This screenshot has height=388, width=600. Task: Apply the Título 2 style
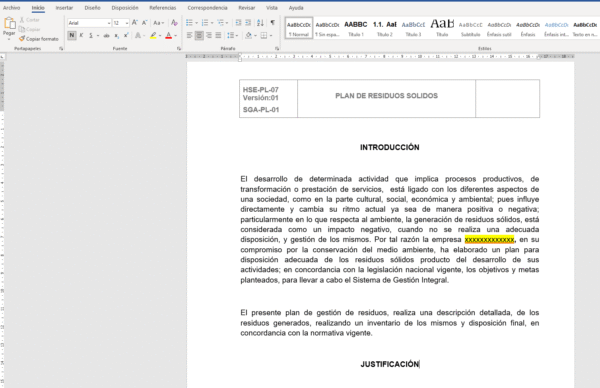[385, 28]
